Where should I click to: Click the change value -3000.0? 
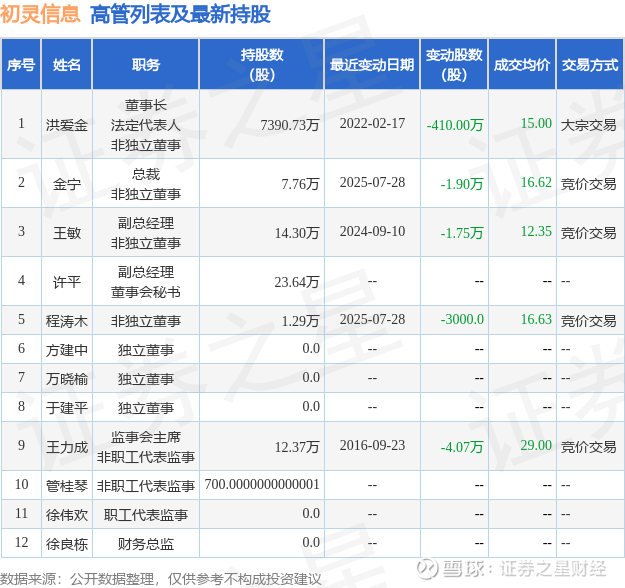462,319
